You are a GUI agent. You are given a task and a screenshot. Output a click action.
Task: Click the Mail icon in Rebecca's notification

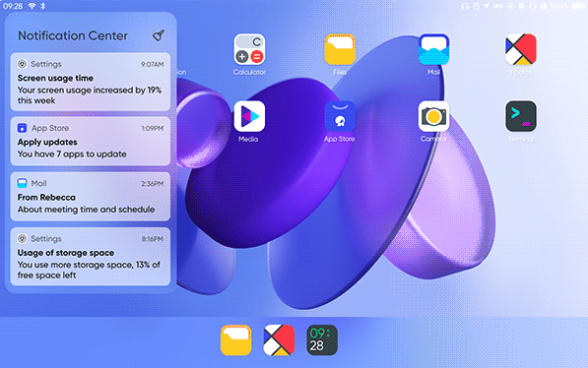coord(22,183)
